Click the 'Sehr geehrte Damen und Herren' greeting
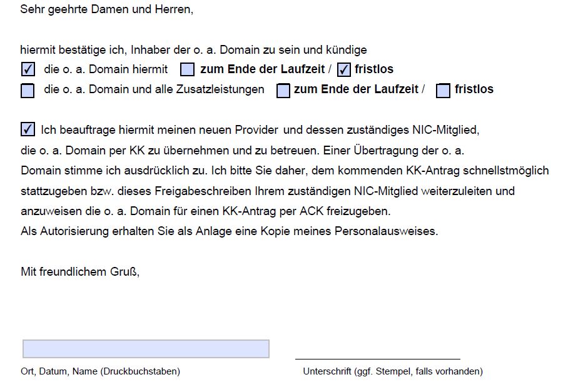Viewport: 578px width, 392px height. coord(107,9)
